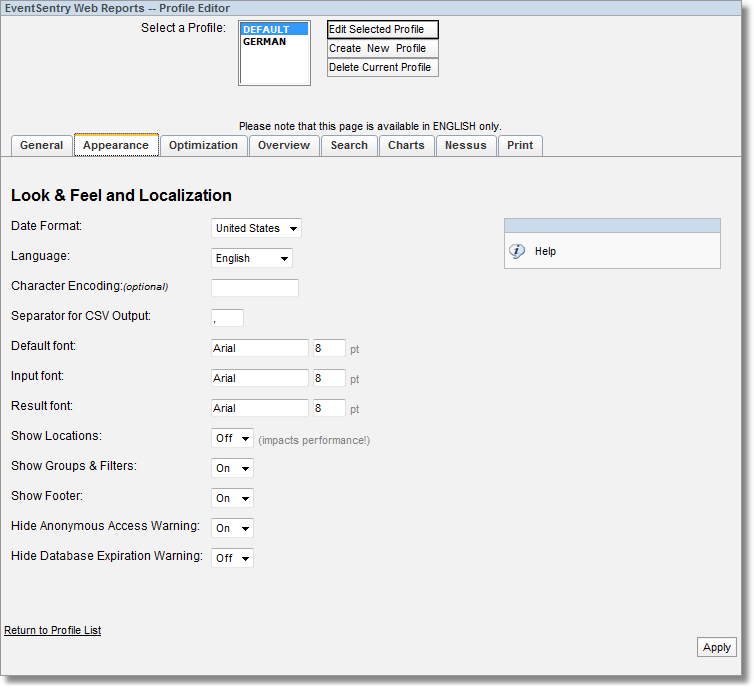Click the Input font name field

click(x=260, y=378)
